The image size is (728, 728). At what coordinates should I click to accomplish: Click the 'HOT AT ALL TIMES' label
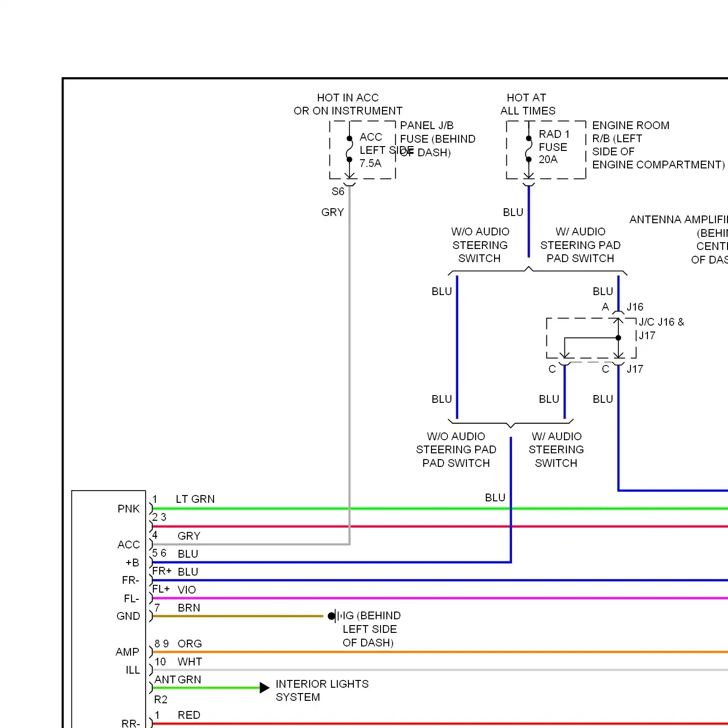[x=528, y=104]
